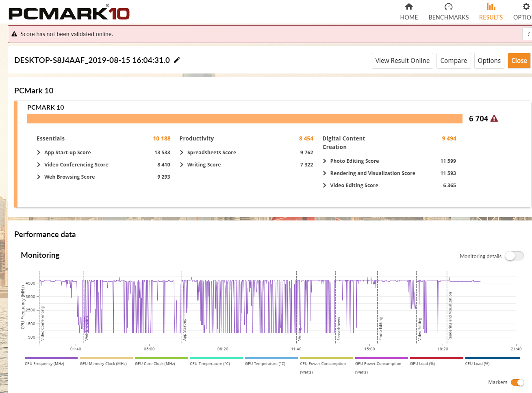
Task: Click the red warning icon beside 6 704
Action: tap(494, 119)
